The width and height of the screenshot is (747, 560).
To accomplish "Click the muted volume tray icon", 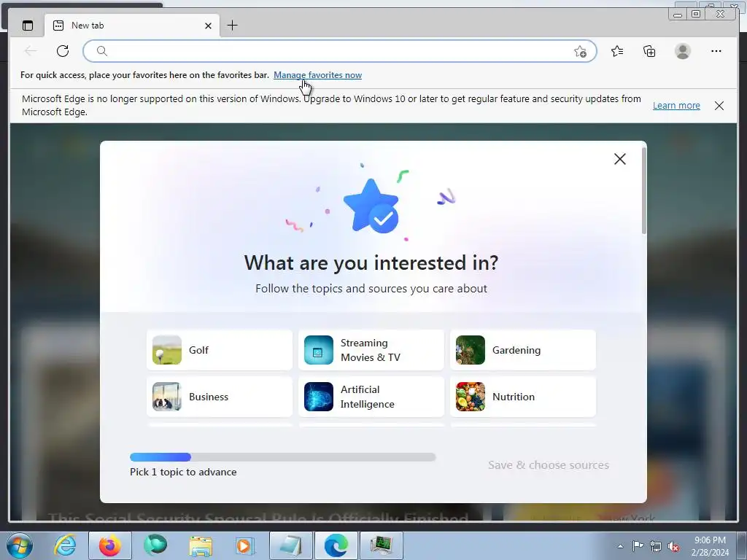I will 673,547.
